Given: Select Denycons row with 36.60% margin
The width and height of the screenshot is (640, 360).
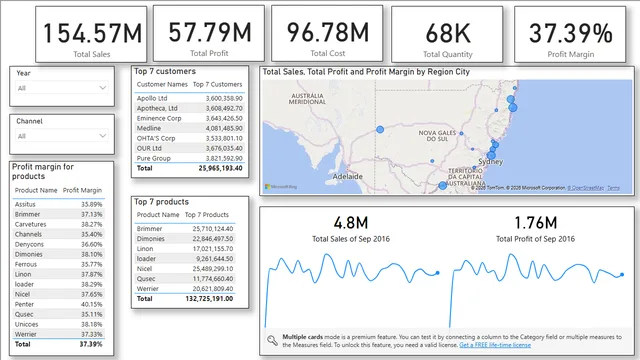Looking at the screenshot, I should 58,244.
